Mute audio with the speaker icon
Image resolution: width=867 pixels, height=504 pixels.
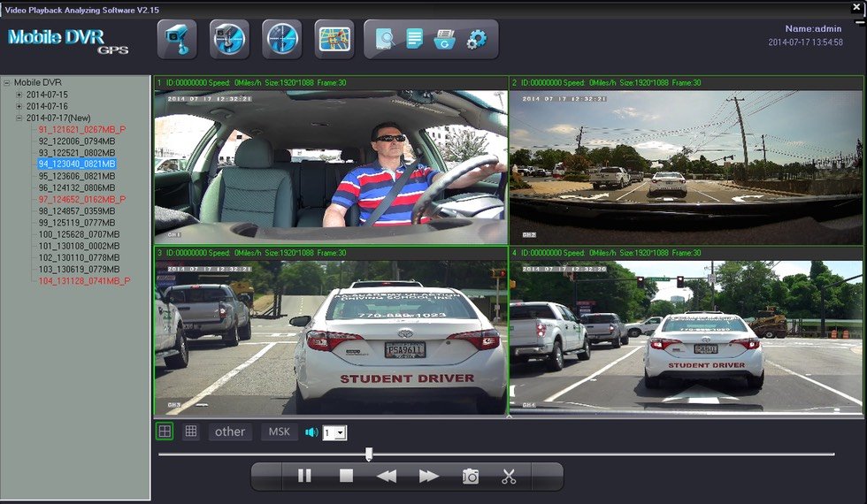pyautogui.click(x=311, y=432)
